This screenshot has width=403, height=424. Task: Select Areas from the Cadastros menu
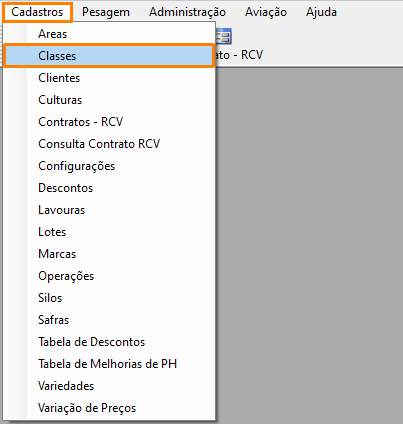[109, 34]
